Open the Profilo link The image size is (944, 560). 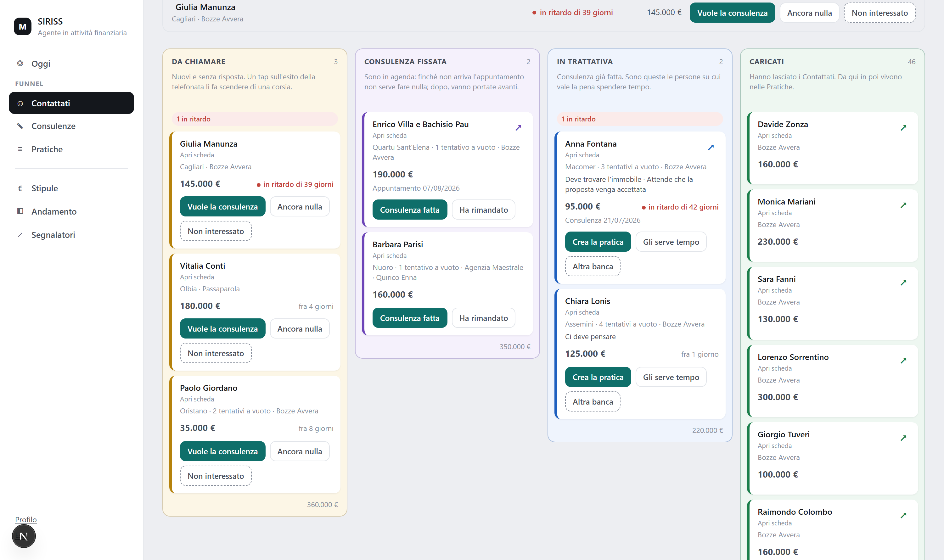[x=26, y=520]
